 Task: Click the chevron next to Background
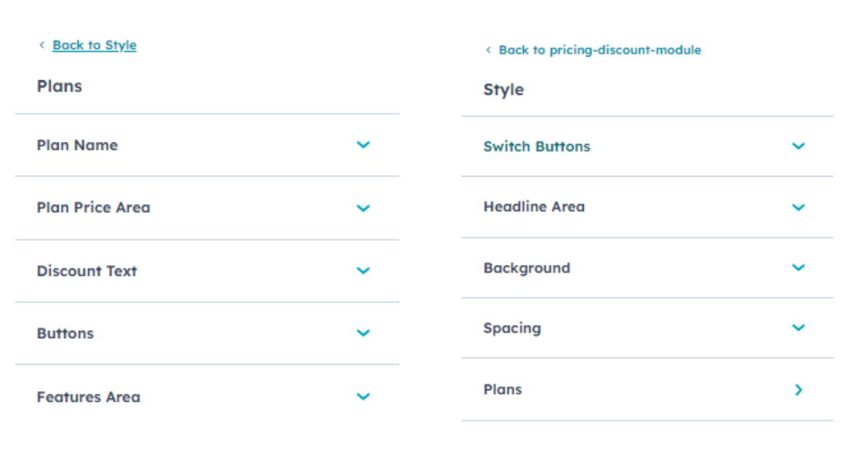click(799, 267)
